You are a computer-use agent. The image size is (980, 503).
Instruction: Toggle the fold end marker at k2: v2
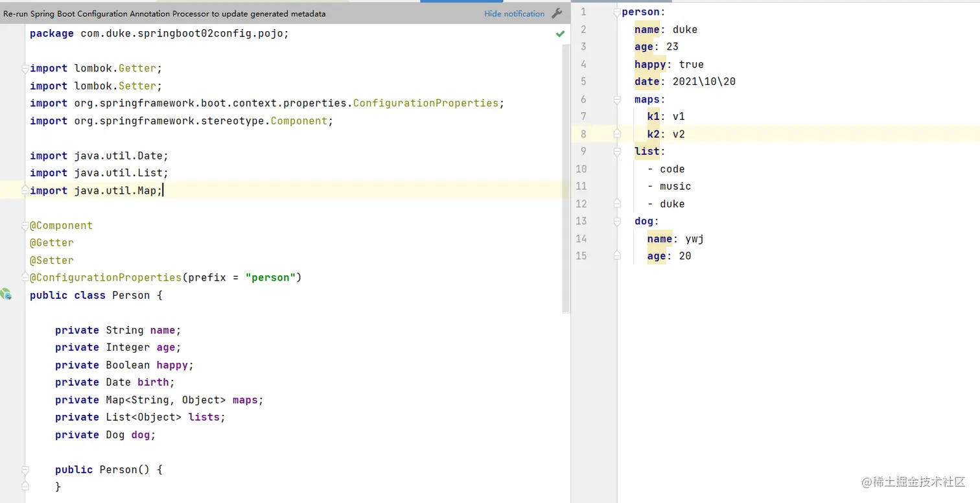[617, 134]
